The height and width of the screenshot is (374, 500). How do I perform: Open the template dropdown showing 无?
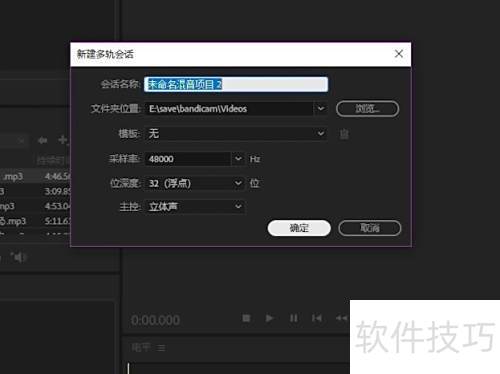(236, 134)
